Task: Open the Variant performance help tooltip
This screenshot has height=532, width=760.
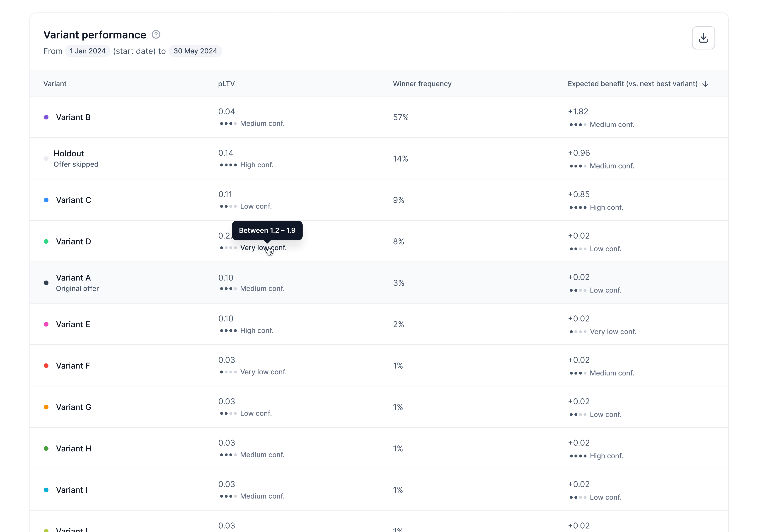Action: click(x=156, y=34)
